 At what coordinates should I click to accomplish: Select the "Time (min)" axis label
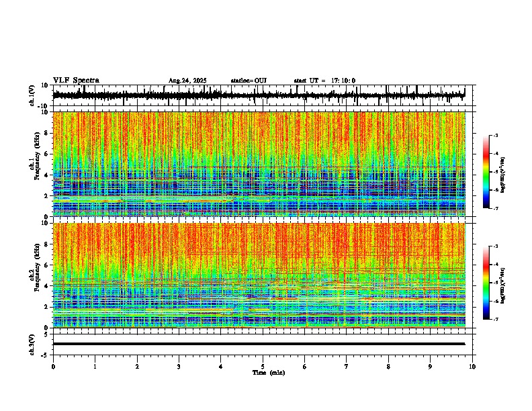(x=269, y=373)
